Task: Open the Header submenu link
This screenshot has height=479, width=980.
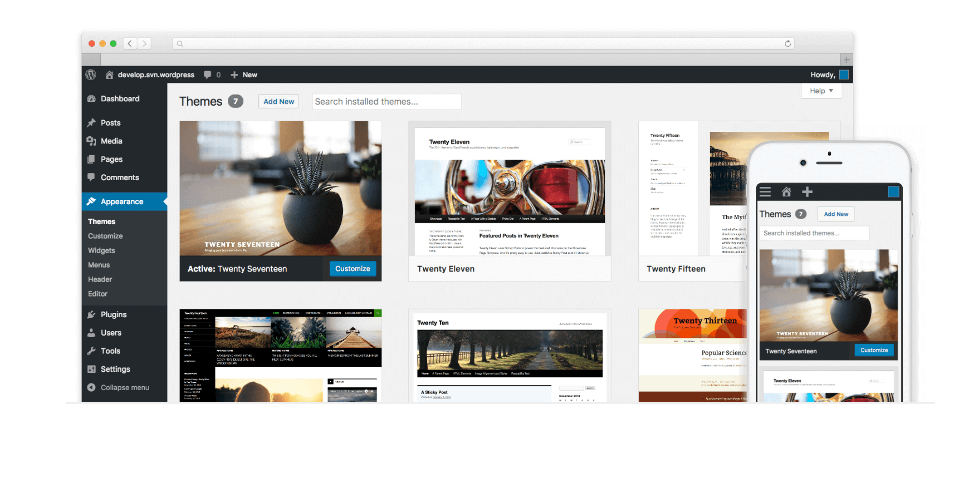Action: tap(100, 279)
